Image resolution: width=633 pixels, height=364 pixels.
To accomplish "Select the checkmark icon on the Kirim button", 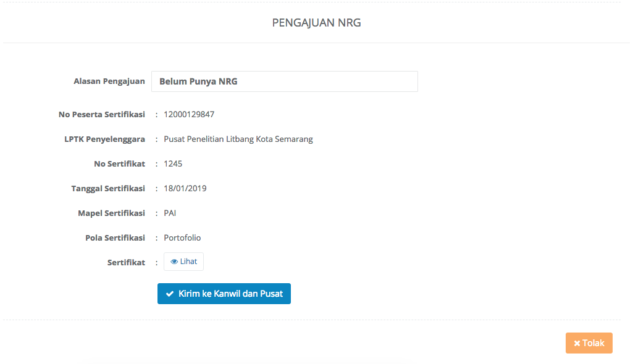I will coord(170,294).
